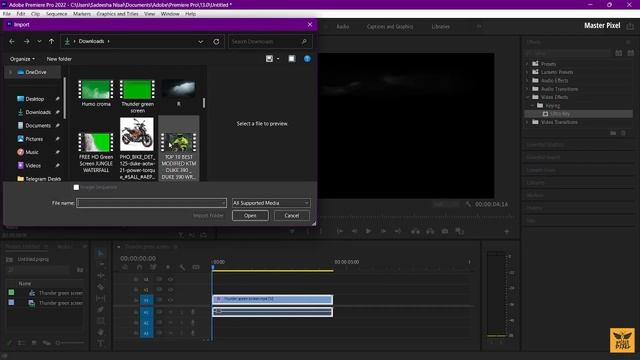
Task: Click the Export Frame camera icon
Action: pyautogui.click(x=445, y=231)
